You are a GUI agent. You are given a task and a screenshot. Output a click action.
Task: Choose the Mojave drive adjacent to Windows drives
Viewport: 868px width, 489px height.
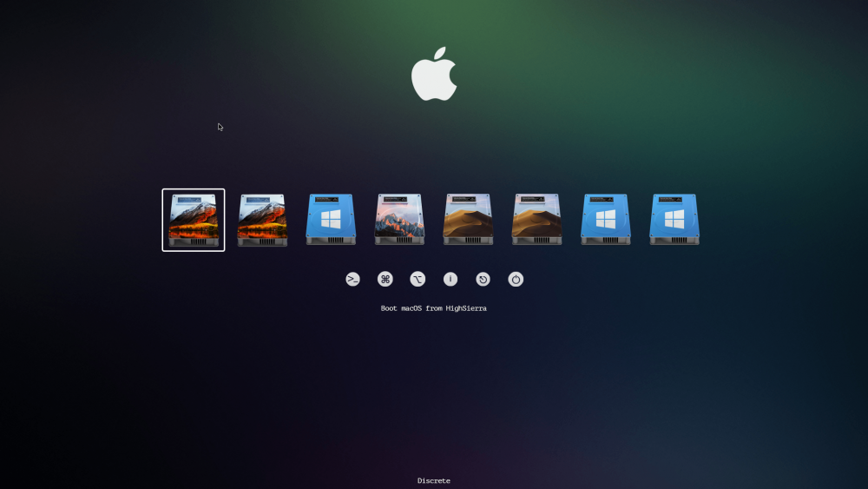coord(537,220)
